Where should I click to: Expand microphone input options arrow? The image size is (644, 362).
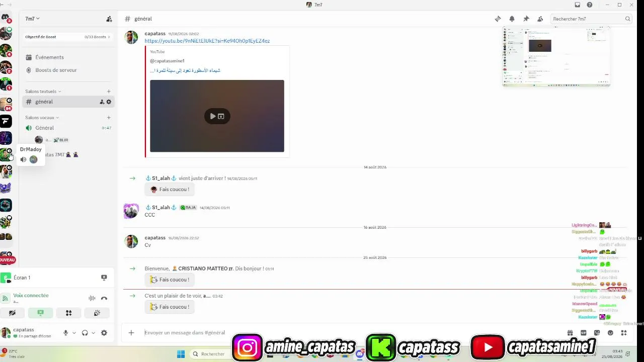[x=74, y=333]
